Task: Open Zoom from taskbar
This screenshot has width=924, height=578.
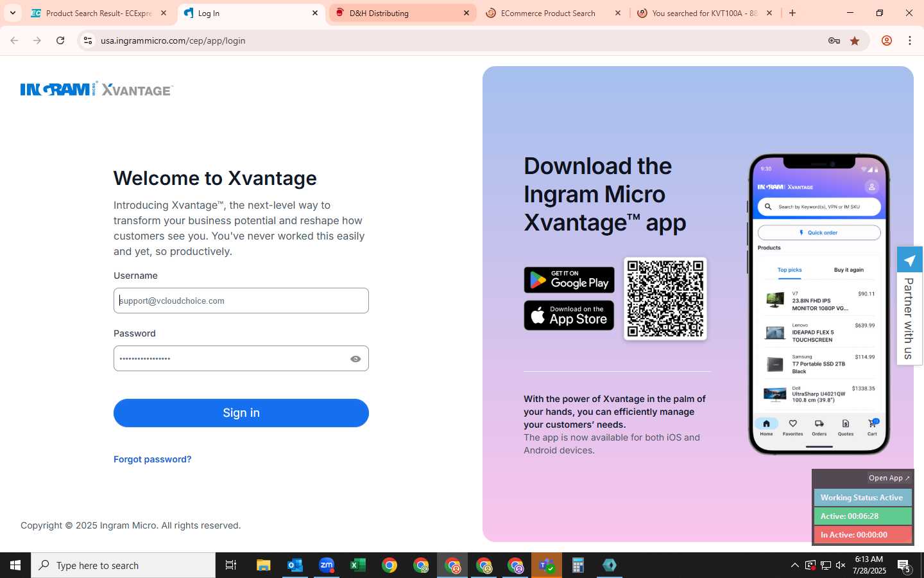Action: [x=327, y=565]
